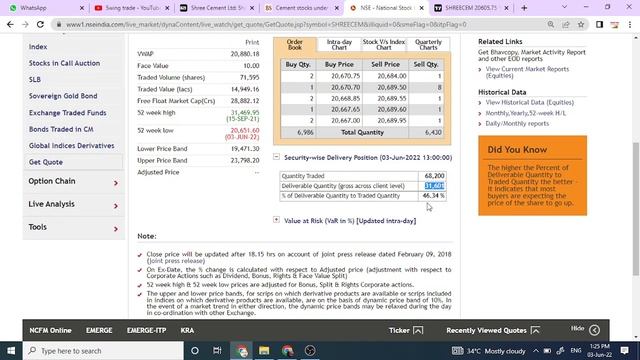Open Global Indices Derivatives link
The width and height of the screenshot is (640, 360).
tap(71, 146)
